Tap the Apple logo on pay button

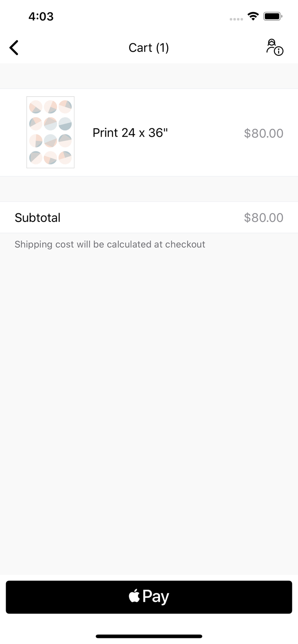[x=134, y=596]
